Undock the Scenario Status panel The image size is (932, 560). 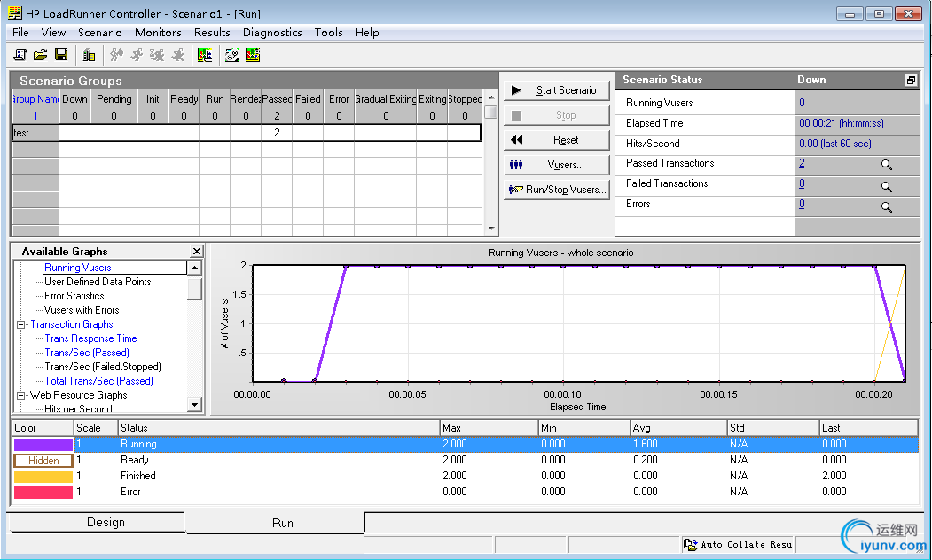tap(911, 80)
